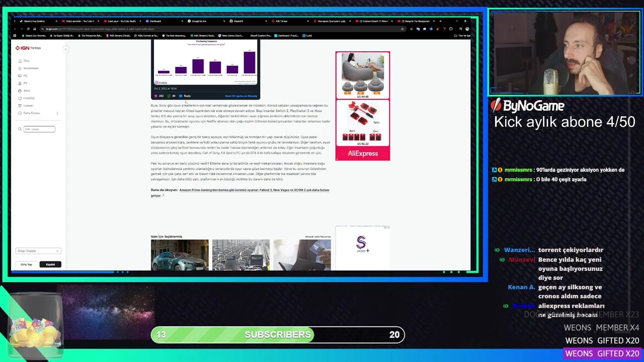Switch to the Dashboard browser tab
The image size is (644, 362).
(x=164, y=21)
